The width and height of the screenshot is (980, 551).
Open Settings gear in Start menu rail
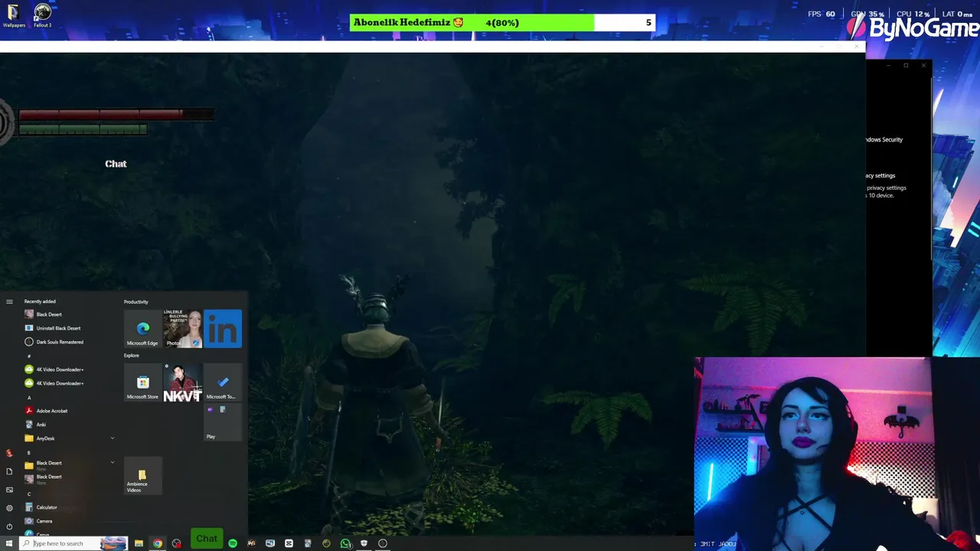[x=9, y=508]
